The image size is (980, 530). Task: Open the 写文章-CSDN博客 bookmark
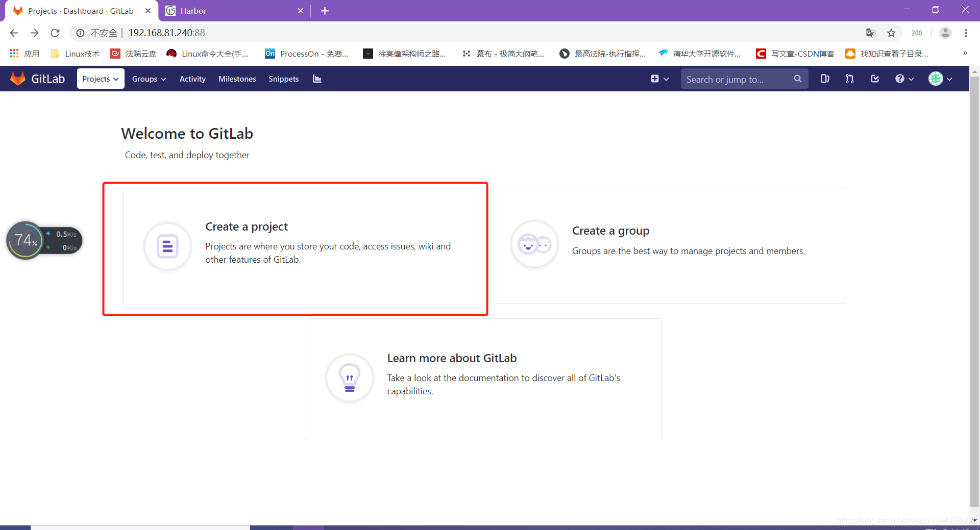tap(795, 54)
